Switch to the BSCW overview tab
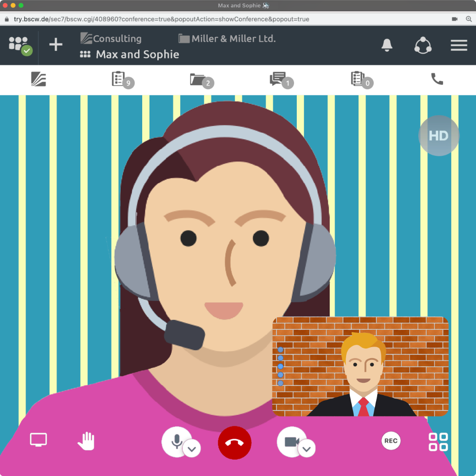Screen dimensions: 476x476 (x=38, y=79)
